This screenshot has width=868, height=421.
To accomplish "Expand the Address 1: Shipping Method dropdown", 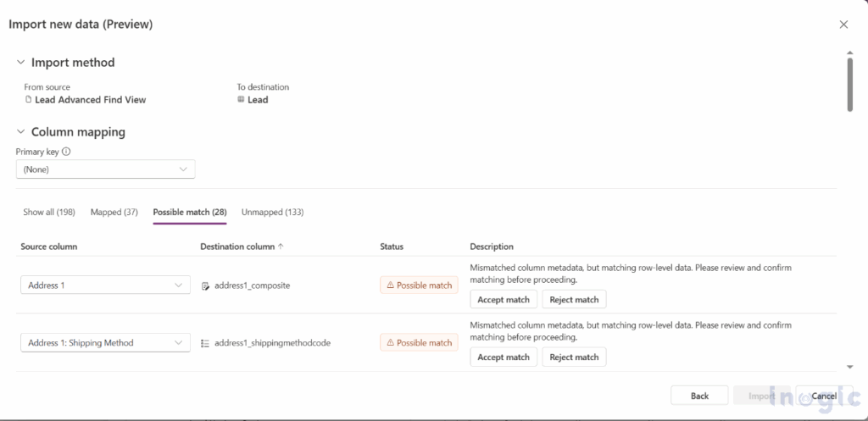I will [106, 343].
